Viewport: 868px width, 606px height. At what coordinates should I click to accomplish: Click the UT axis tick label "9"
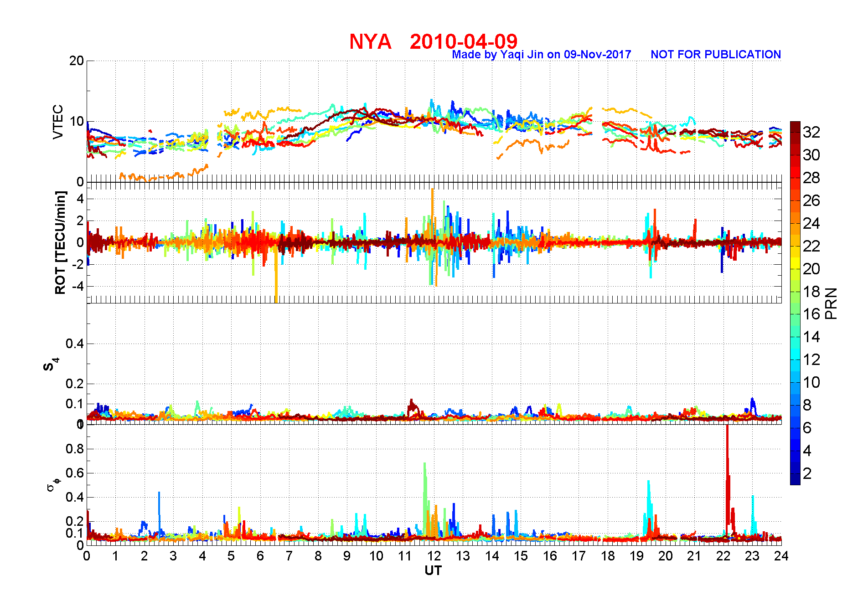[347, 556]
